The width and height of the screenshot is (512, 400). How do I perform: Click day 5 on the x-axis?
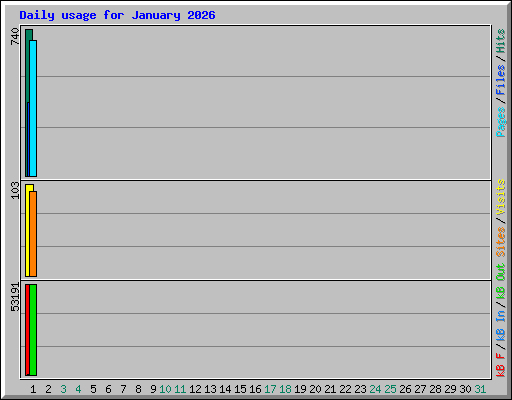coord(93,389)
